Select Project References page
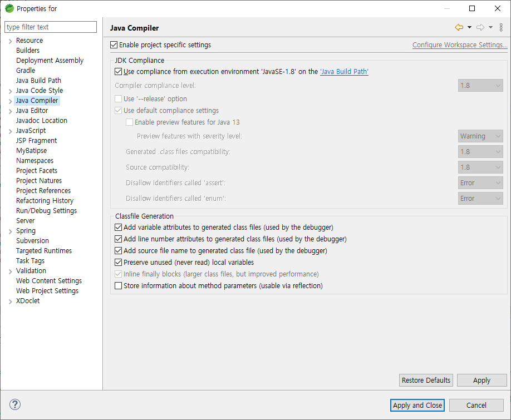The width and height of the screenshot is (511, 420). (43, 191)
